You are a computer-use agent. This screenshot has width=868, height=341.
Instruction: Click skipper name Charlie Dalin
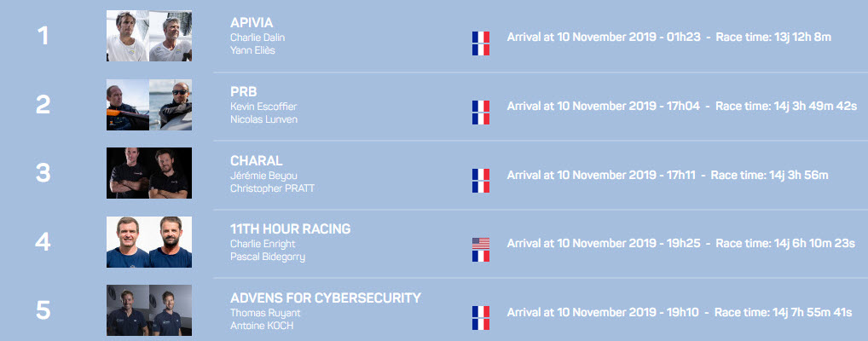tap(258, 38)
